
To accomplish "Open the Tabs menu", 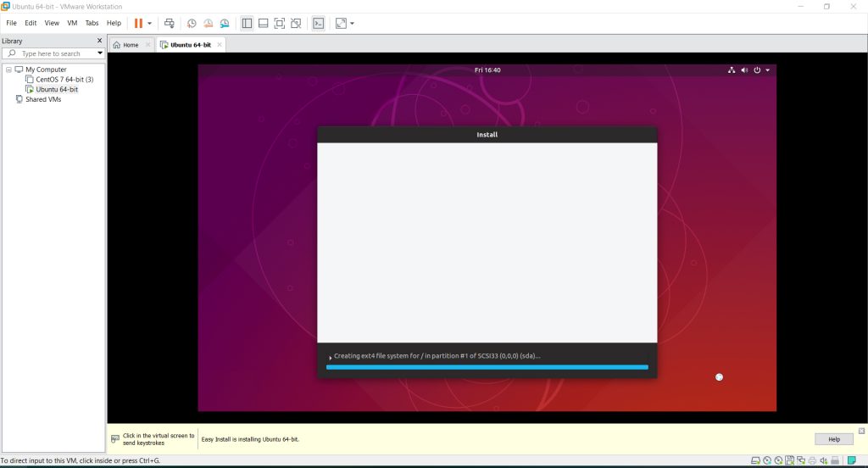I will pyautogui.click(x=92, y=23).
